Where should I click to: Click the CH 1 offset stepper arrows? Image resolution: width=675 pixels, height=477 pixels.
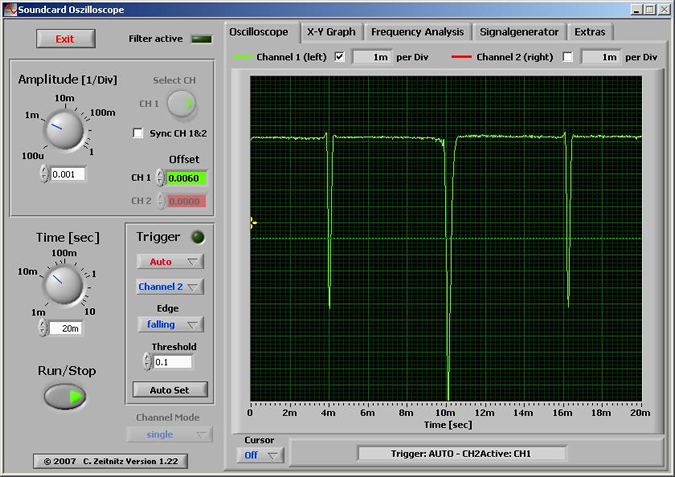coord(160,178)
